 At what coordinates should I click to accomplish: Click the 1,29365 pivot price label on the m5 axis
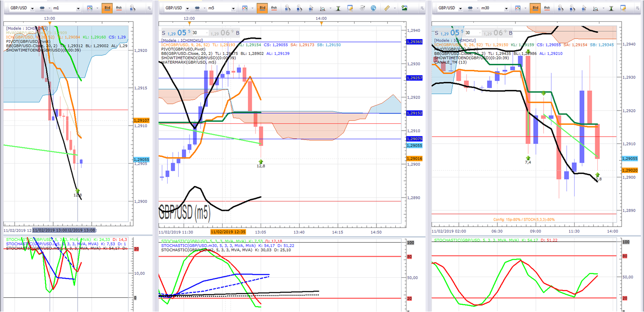click(x=414, y=42)
